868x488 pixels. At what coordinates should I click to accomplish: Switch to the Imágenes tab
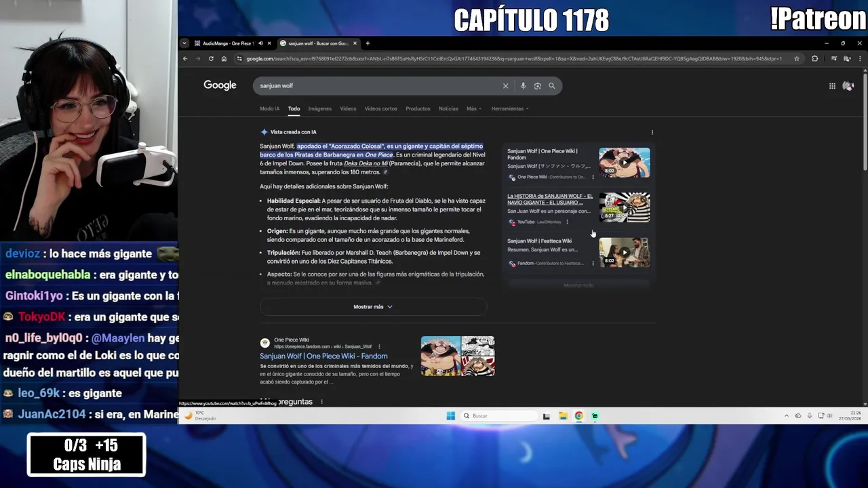(x=320, y=108)
